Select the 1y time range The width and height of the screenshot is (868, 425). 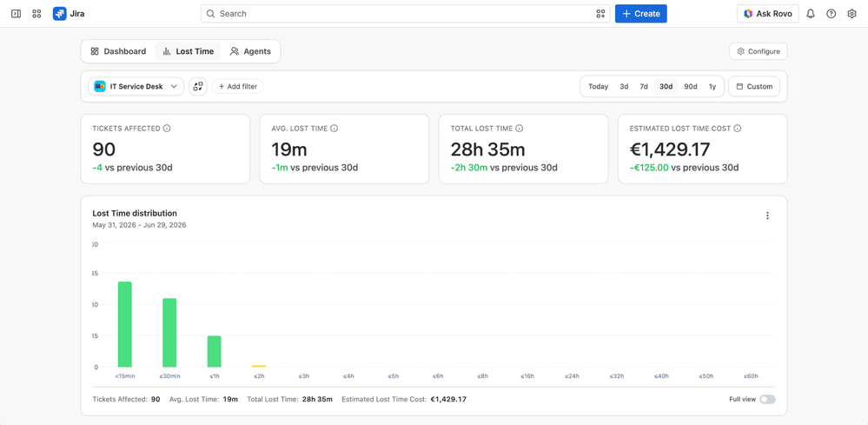tap(712, 86)
